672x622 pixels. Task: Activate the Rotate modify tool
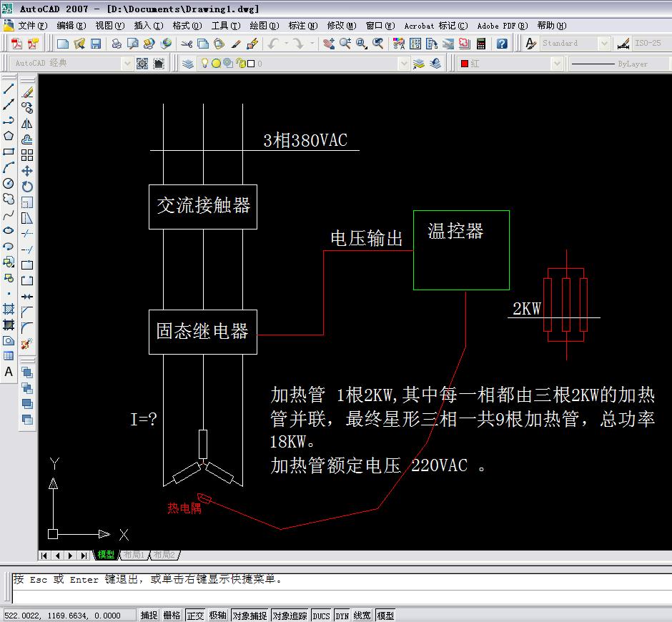pyautogui.click(x=27, y=187)
